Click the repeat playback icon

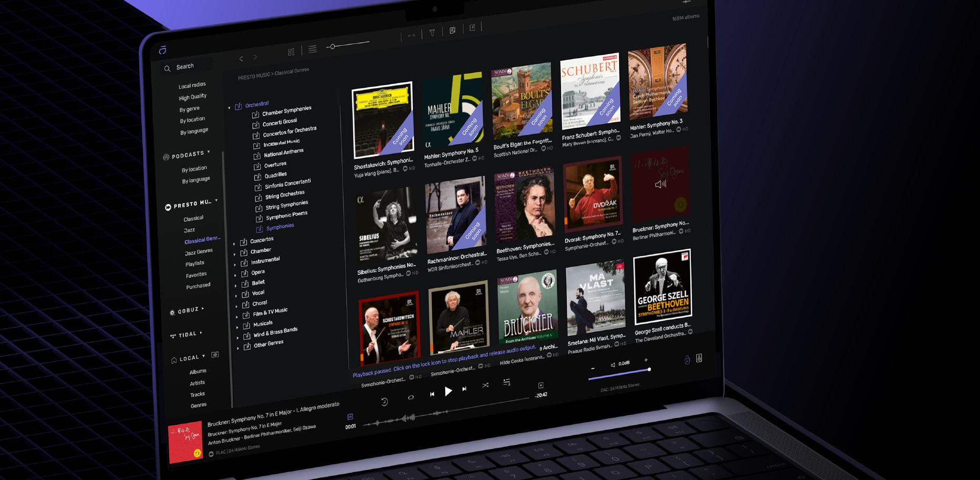coord(411,397)
